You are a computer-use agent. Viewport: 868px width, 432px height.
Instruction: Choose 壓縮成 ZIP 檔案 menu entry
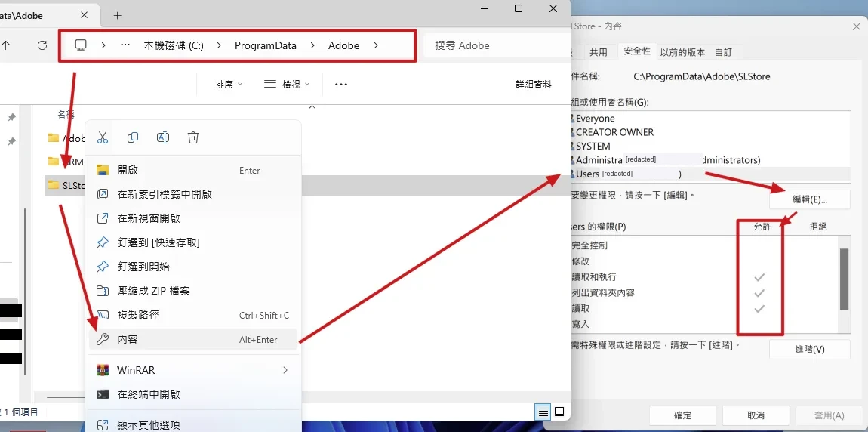pos(193,291)
